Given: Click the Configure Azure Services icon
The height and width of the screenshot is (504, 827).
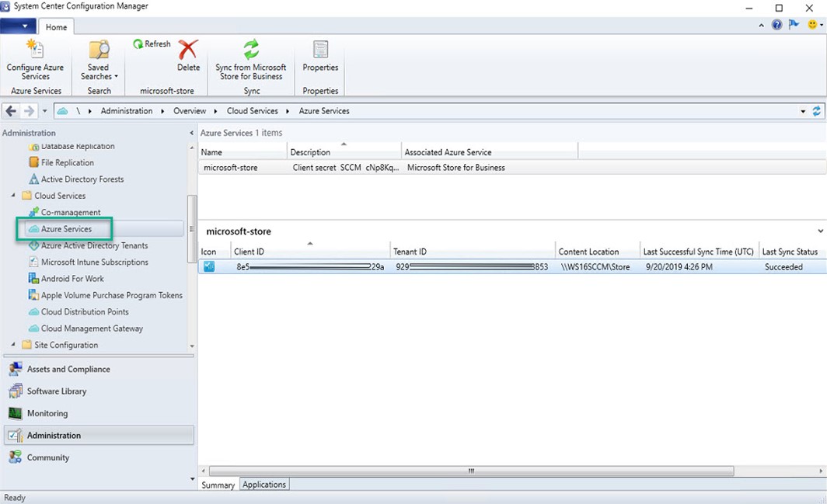Looking at the screenshot, I should [x=35, y=50].
